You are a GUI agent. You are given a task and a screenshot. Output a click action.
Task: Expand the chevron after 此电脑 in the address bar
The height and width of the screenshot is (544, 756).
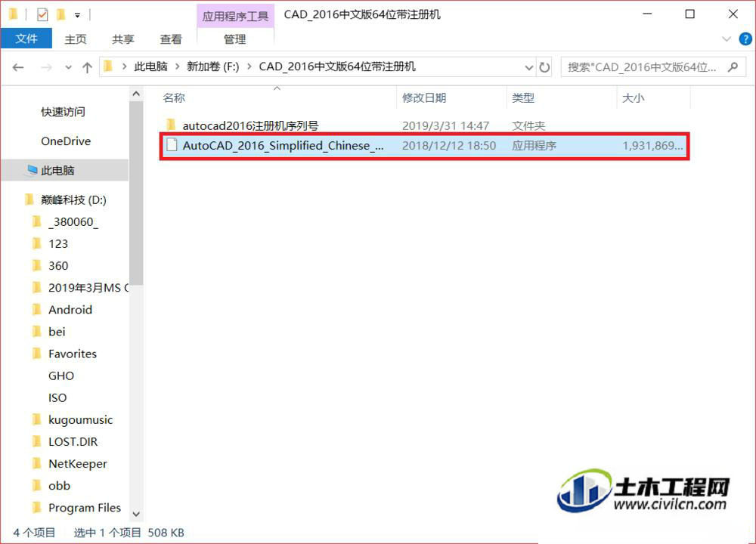click(x=177, y=66)
